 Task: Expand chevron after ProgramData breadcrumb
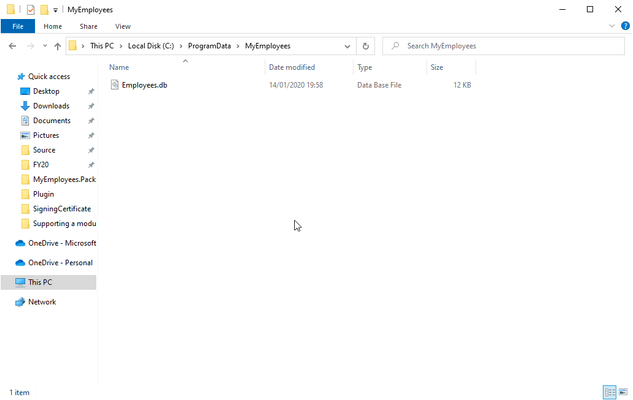point(238,46)
